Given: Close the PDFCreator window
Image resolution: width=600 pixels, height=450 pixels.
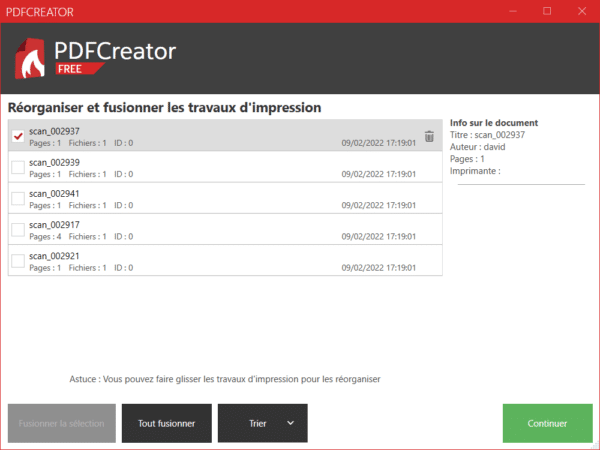Looking at the screenshot, I should click(582, 11).
